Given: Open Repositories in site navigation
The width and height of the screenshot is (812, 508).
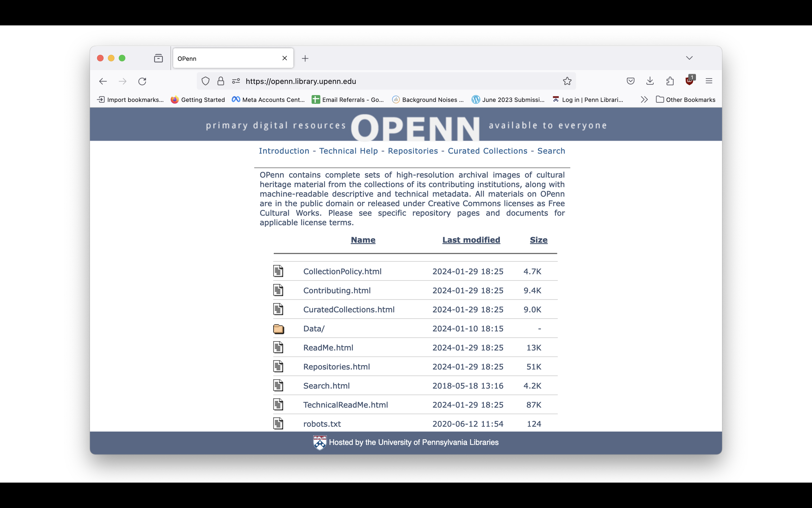Looking at the screenshot, I should (413, 151).
